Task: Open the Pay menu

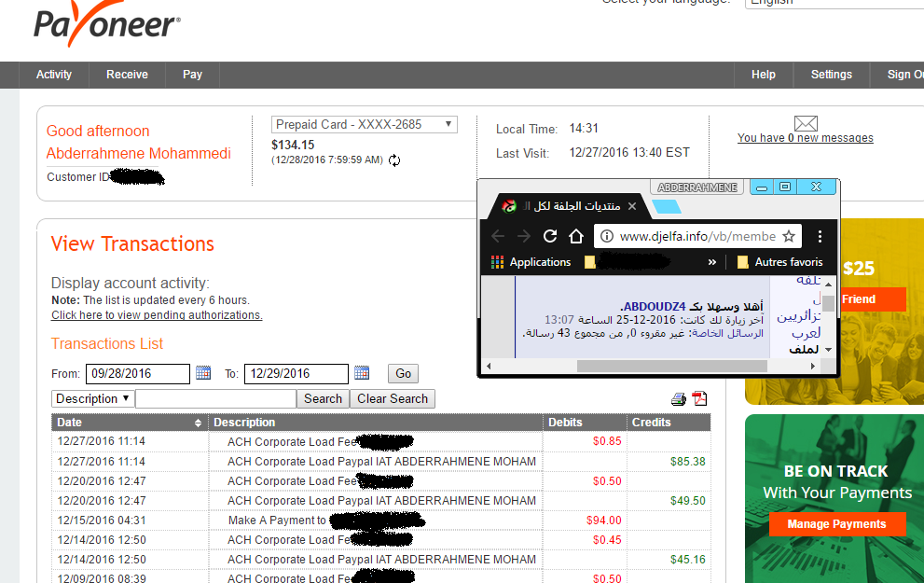Action: [x=192, y=75]
